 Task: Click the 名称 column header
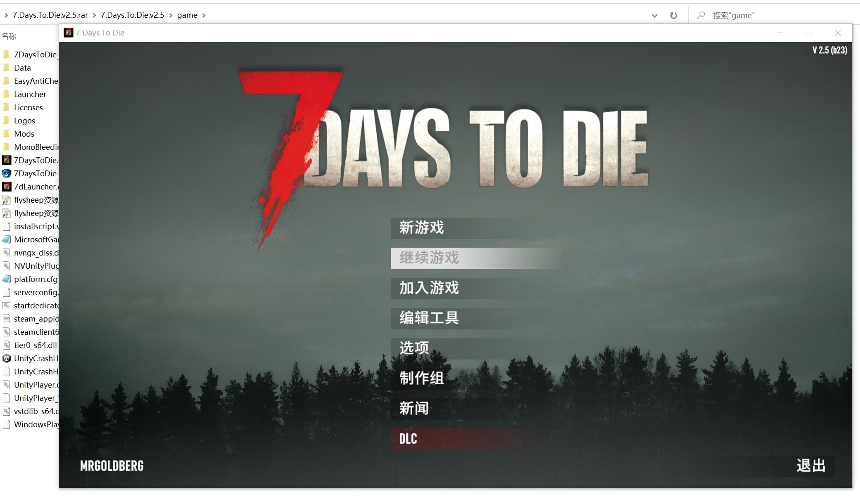9,36
